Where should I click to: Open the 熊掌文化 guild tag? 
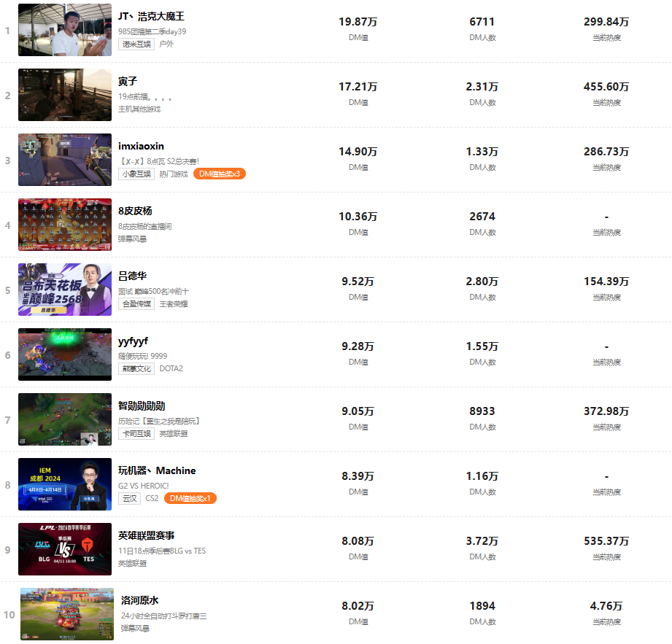click(x=136, y=368)
